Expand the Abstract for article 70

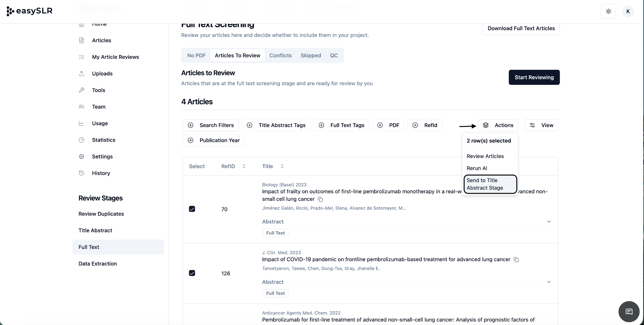549,222
